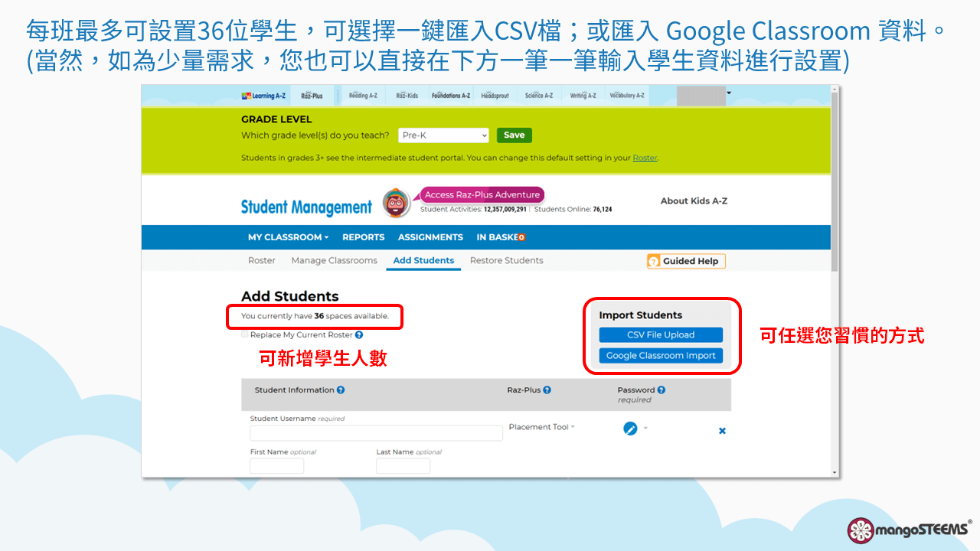Click the First Name input field
The height and width of the screenshot is (551, 980).
coord(276,466)
